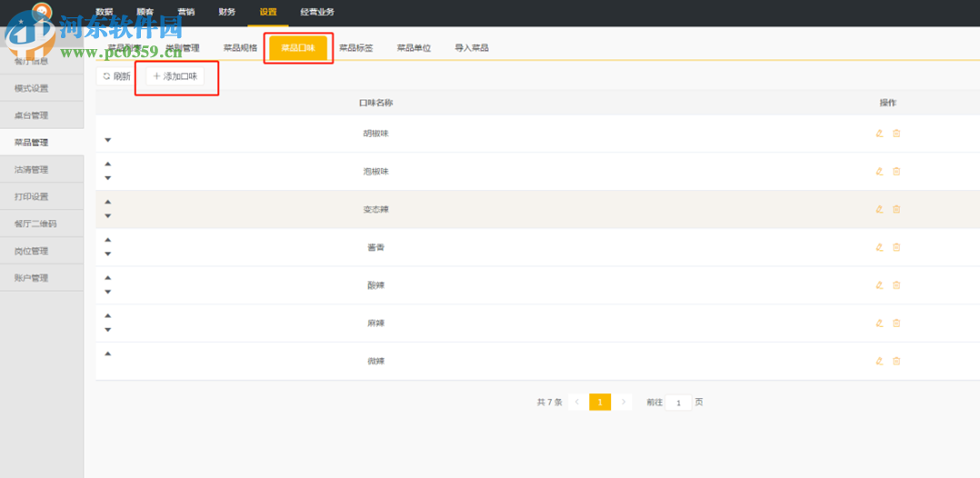The image size is (980, 478).
Task: Click the 口味名称 column header
Action: click(x=375, y=103)
